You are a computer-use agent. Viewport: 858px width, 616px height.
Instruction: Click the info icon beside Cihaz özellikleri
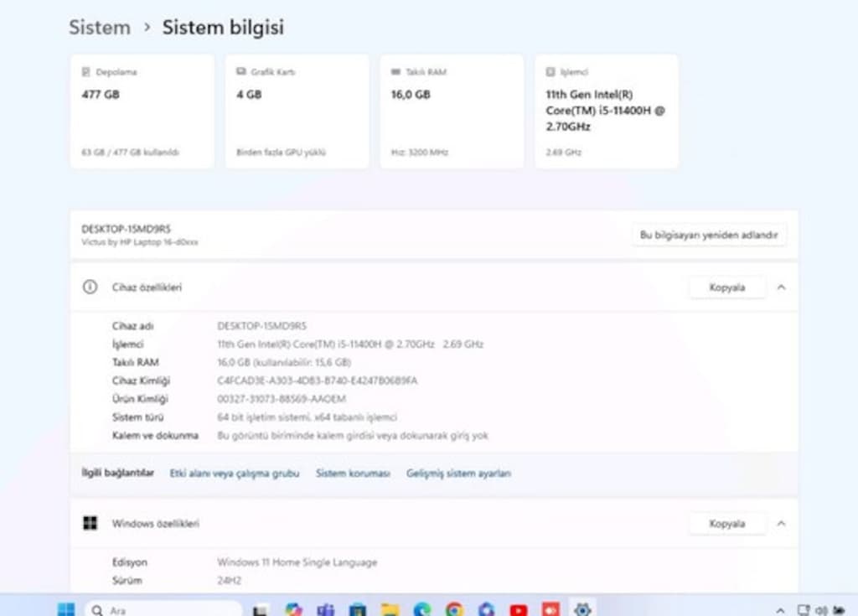(x=90, y=287)
